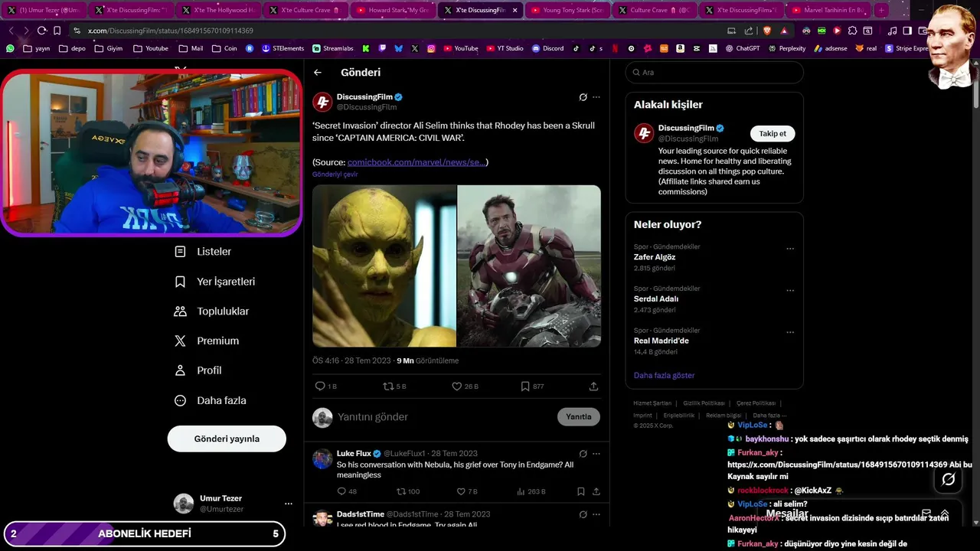Open Streamlabs bookmark

coord(332,48)
